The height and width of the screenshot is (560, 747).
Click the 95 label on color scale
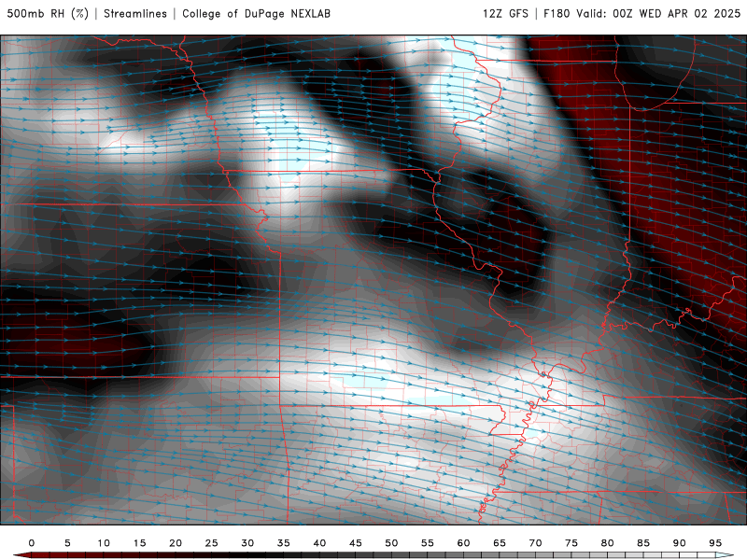pos(715,543)
